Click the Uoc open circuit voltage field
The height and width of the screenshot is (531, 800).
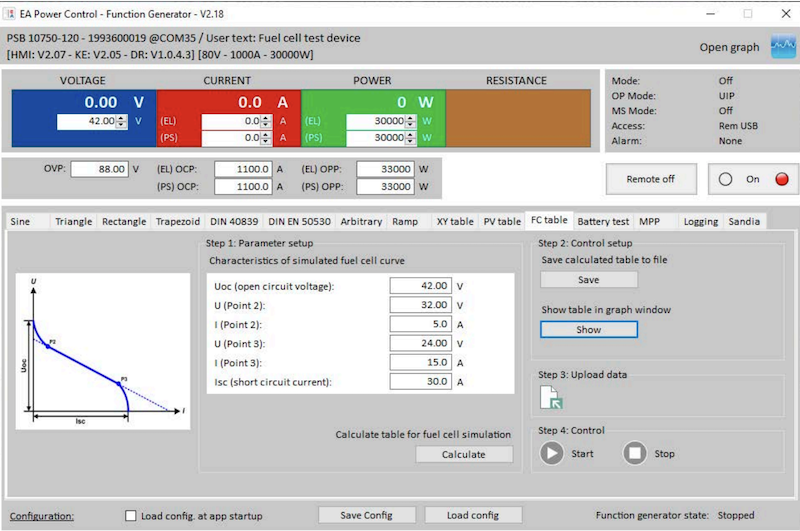tap(420, 286)
